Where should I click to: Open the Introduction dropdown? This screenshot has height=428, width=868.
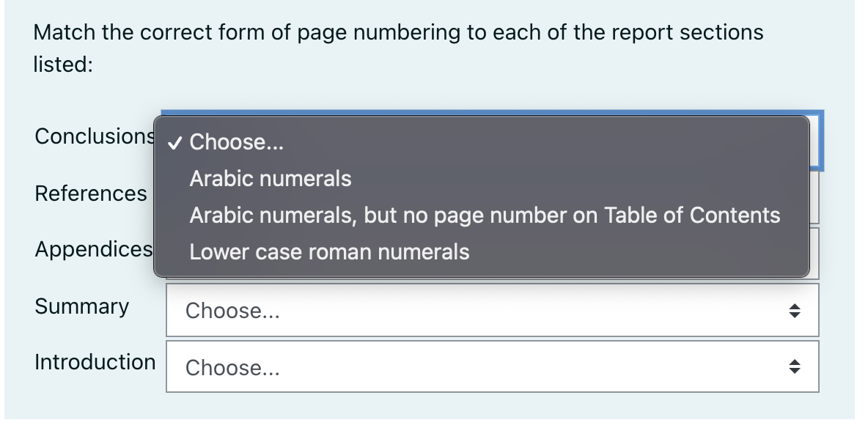[x=492, y=366]
